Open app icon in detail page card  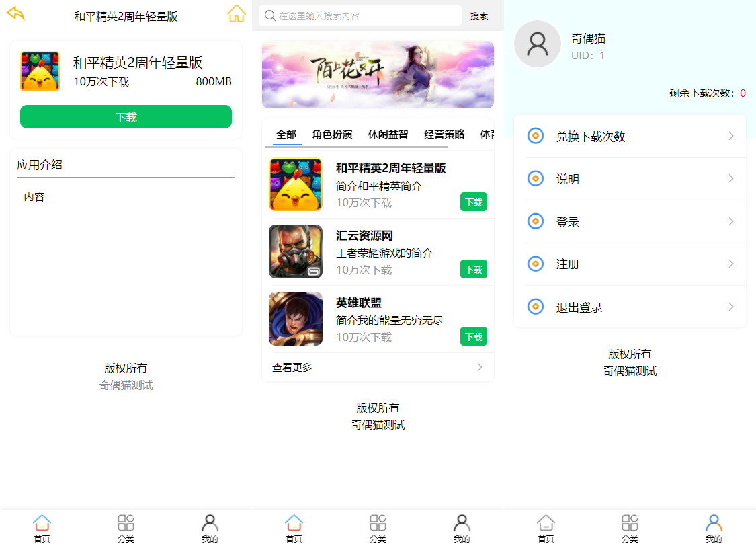coord(40,71)
